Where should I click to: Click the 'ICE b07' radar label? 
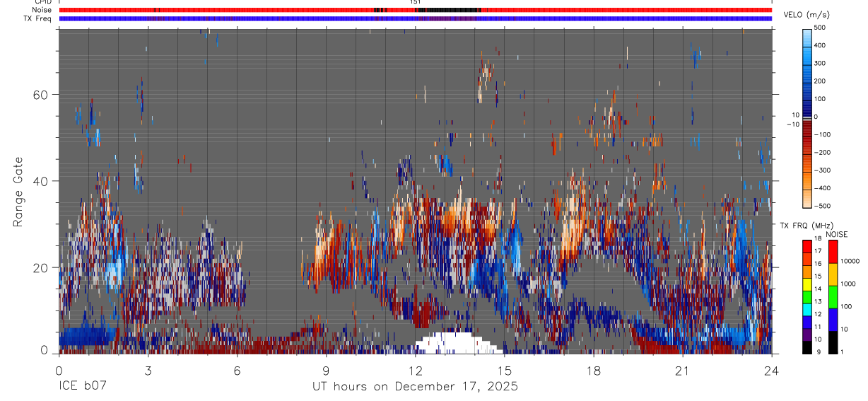[83, 386]
